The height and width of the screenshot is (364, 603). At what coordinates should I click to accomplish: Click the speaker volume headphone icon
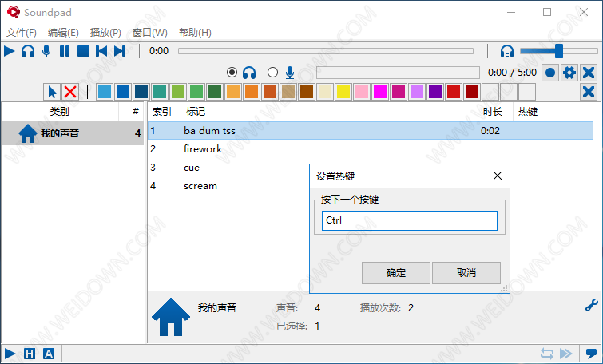[507, 51]
